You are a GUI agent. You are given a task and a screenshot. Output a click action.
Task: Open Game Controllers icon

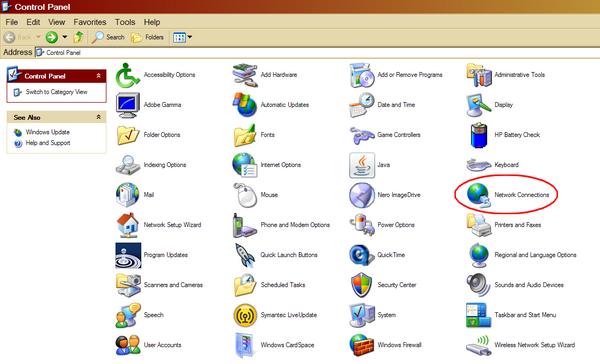point(362,135)
